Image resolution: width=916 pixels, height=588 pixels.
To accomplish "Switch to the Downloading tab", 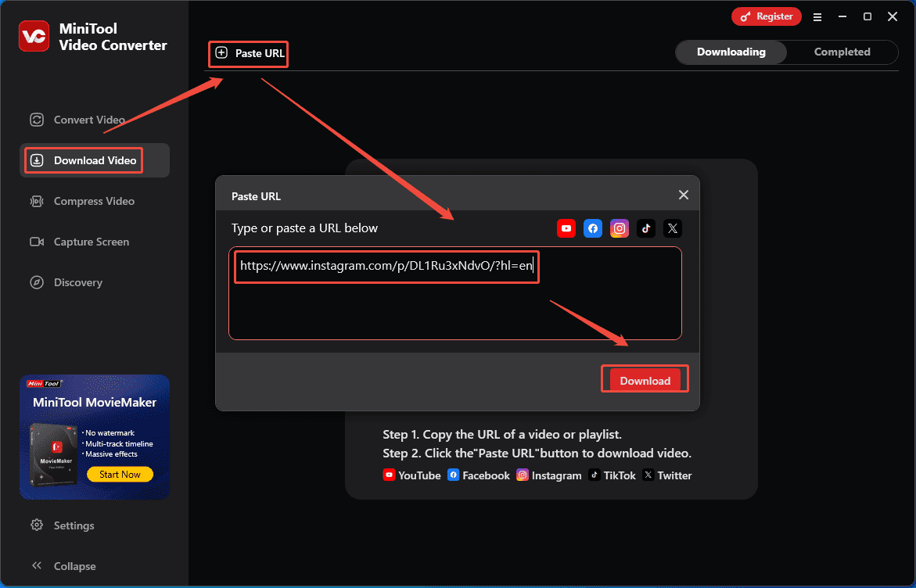I will click(x=731, y=52).
